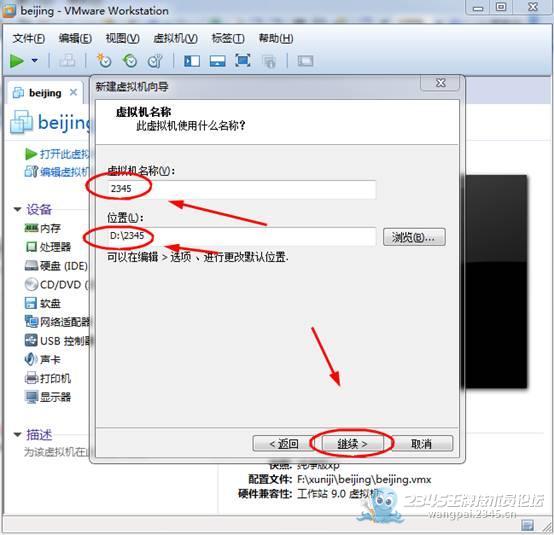Close the beijing tab

click(73, 93)
